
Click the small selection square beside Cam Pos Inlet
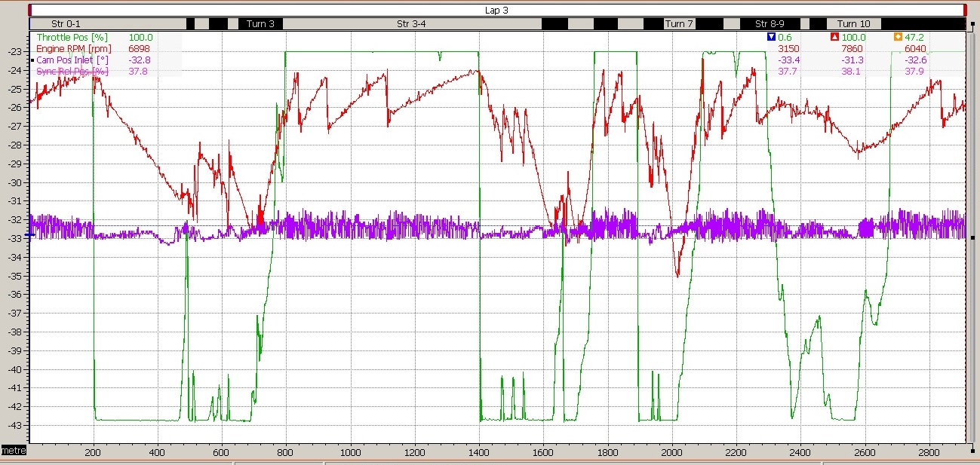point(33,60)
